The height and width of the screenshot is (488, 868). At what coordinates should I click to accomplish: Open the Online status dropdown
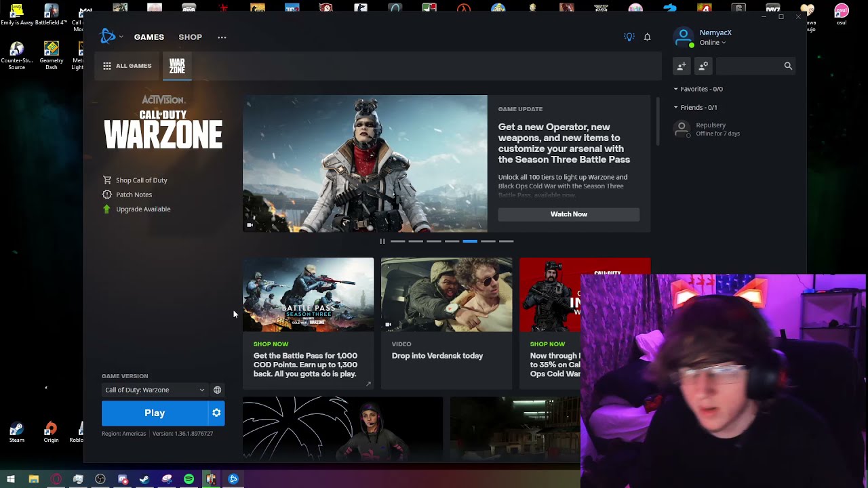[713, 43]
